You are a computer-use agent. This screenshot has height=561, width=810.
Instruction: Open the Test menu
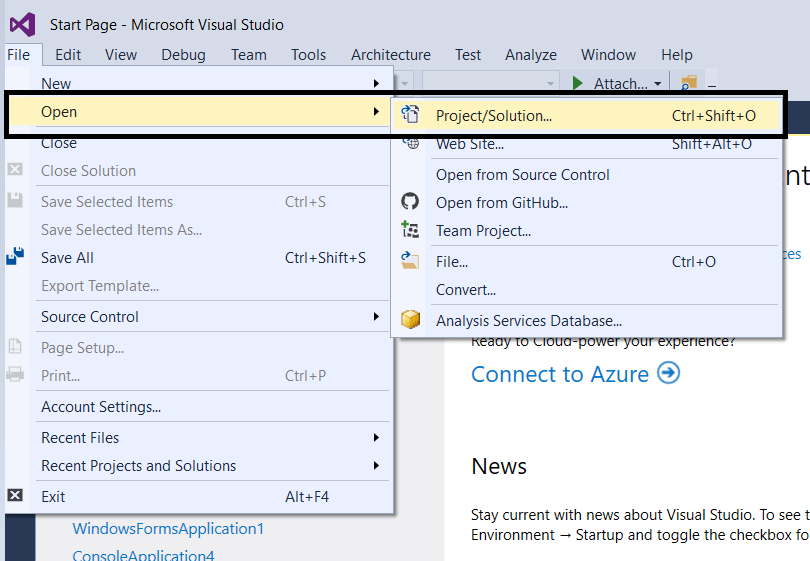click(468, 55)
